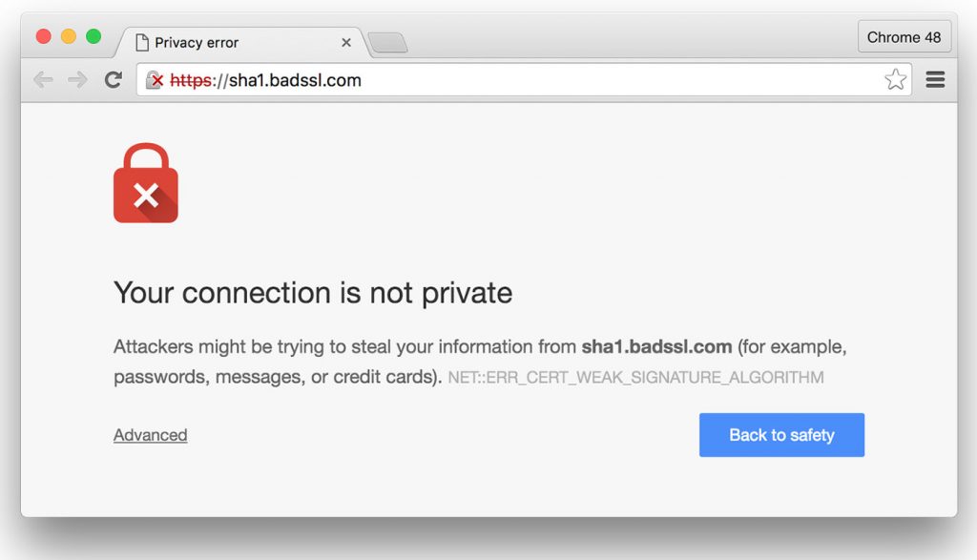This screenshot has height=560, width=977.
Task: Expand the Advanced error details
Action: point(150,435)
